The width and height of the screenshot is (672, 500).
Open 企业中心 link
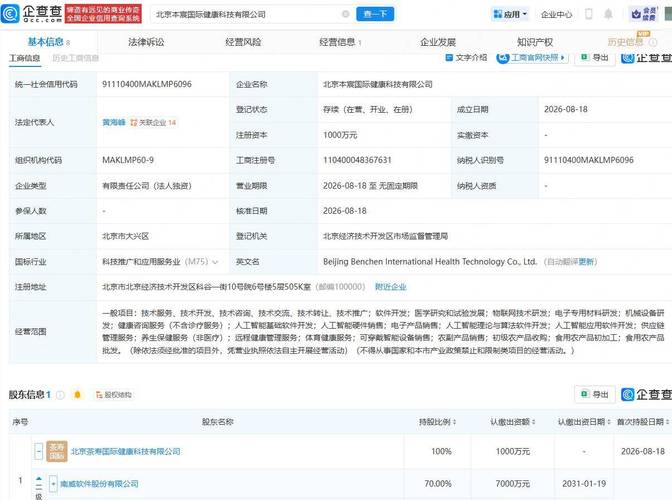(556, 14)
